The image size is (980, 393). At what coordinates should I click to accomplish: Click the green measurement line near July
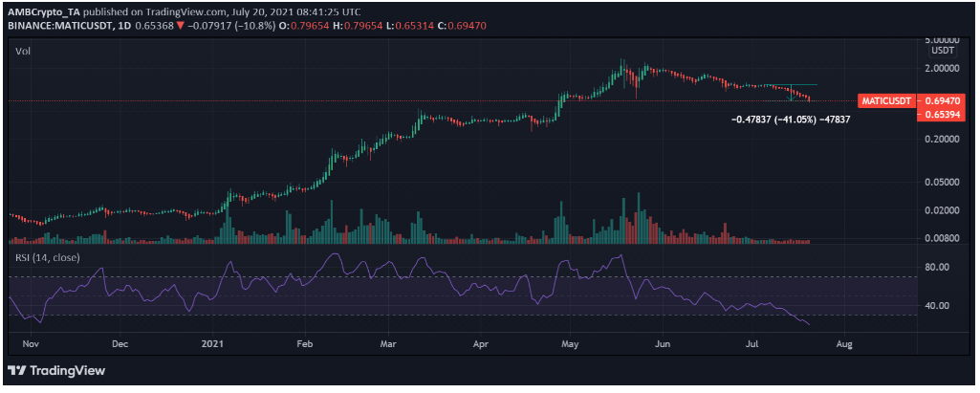click(793, 85)
